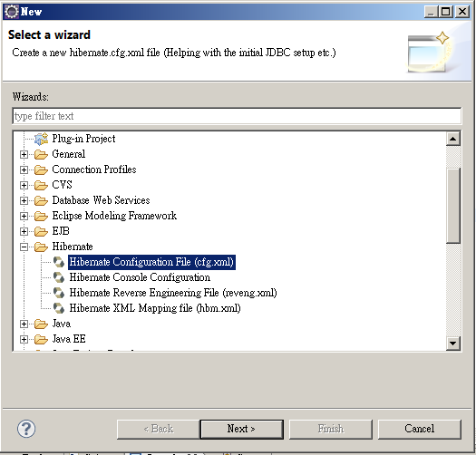Click the Connection Profiles folder icon

(41, 169)
